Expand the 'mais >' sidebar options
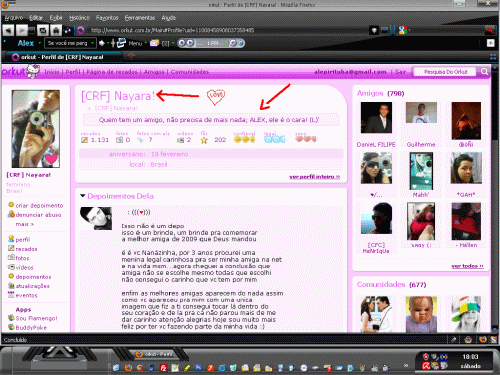 click(x=25, y=224)
